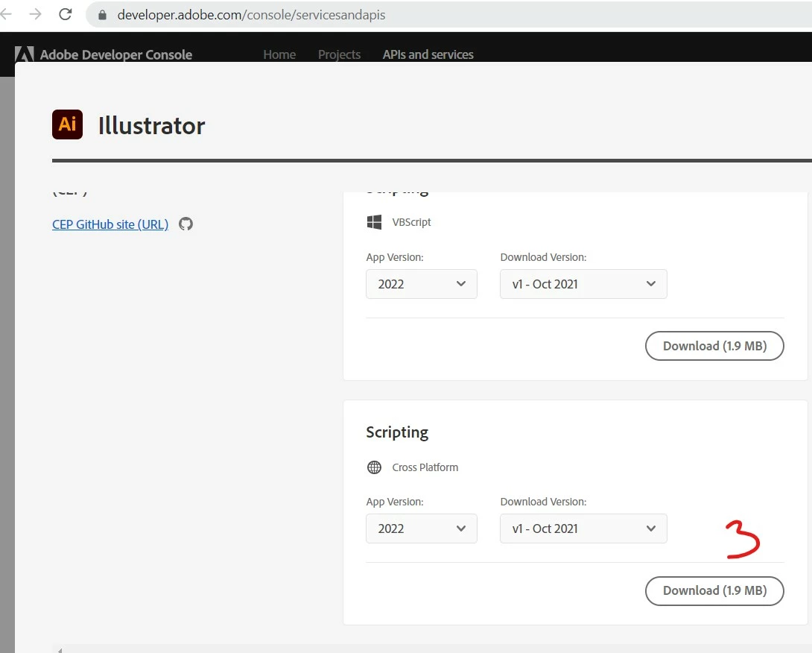Click the address bar URL
Screen dimensions: 812x653
(x=251, y=15)
